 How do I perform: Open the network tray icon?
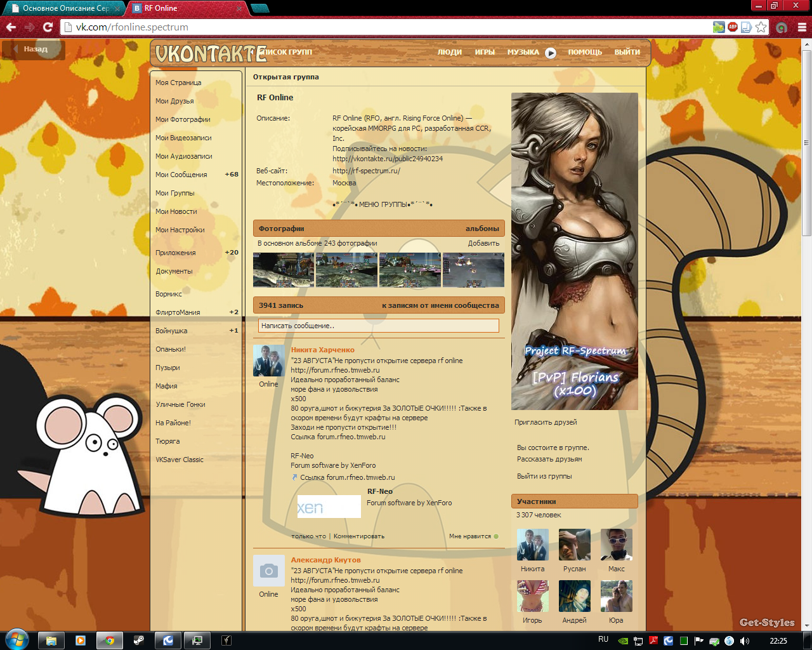tap(638, 640)
